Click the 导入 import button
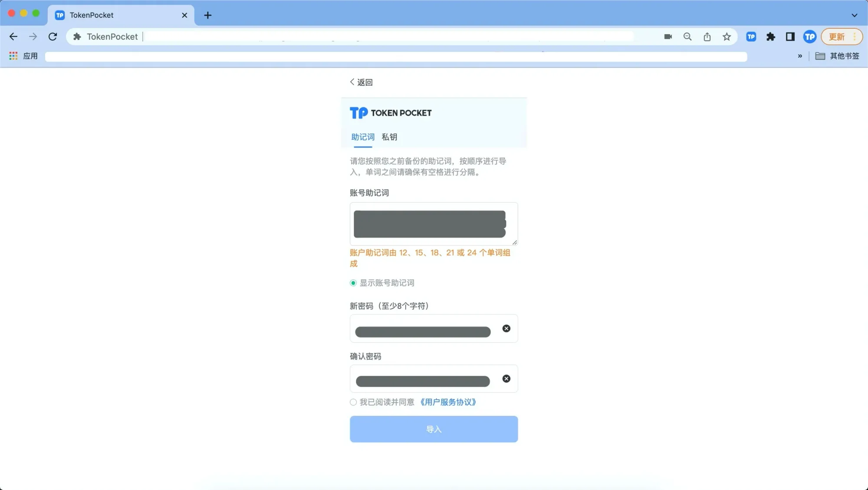Image resolution: width=868 pixels, height=490 pixels. point(434,429)
